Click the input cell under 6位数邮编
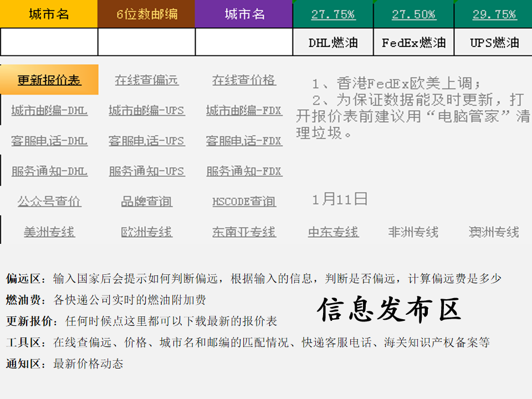532x399 pixels. point(146,42)
